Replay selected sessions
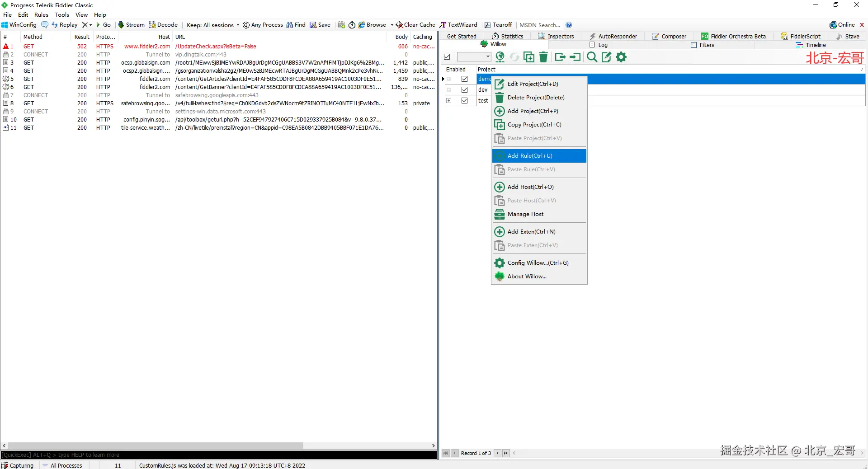The width and height of the screenshot is (868, 469). (65, 25)
